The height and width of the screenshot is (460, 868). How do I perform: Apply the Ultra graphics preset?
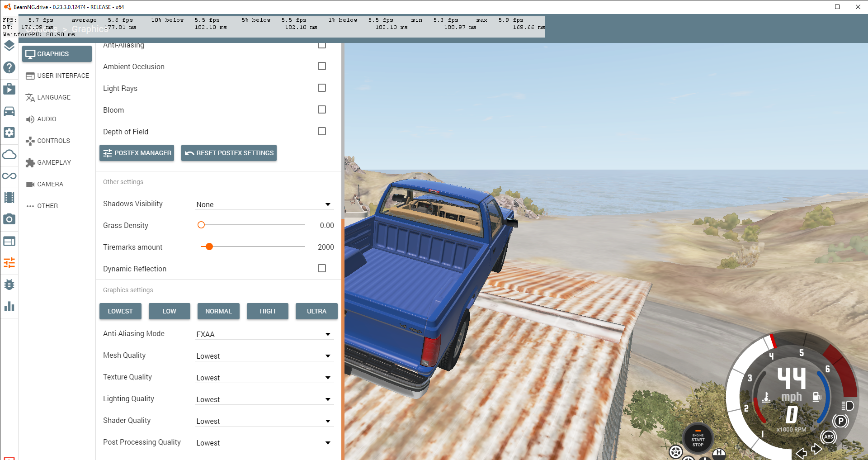[x=316, y=311]
